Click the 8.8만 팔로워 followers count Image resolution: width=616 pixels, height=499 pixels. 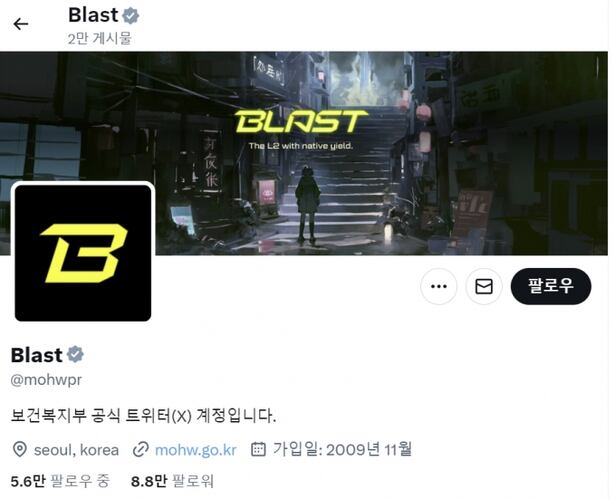click(172, 481)
